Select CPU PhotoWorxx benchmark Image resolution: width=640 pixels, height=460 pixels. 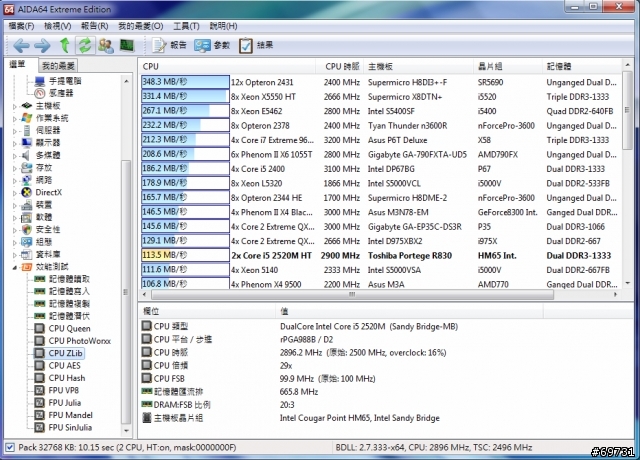80,341
